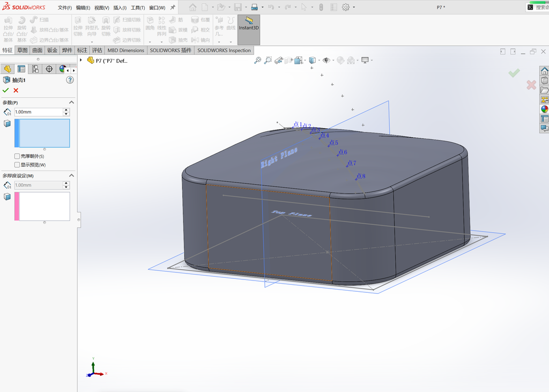Switch to the DimXpertManager crosshair tab

point(49,69)
